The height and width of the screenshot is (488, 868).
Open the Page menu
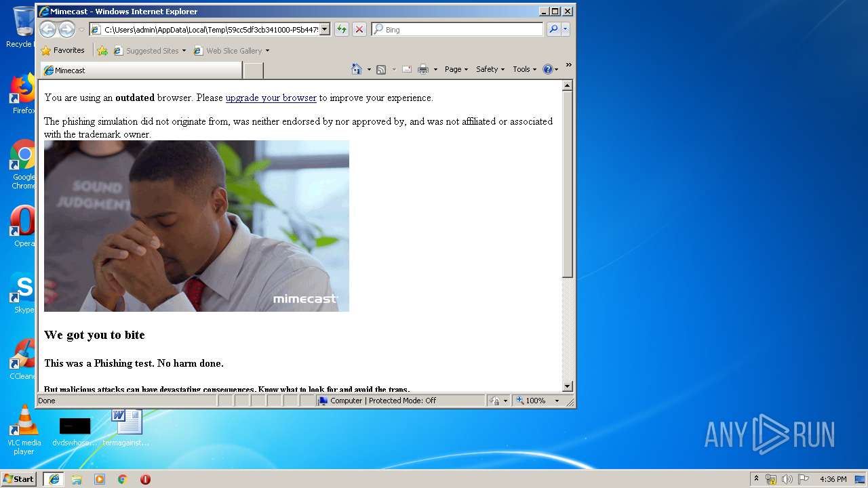pos(456,69)
